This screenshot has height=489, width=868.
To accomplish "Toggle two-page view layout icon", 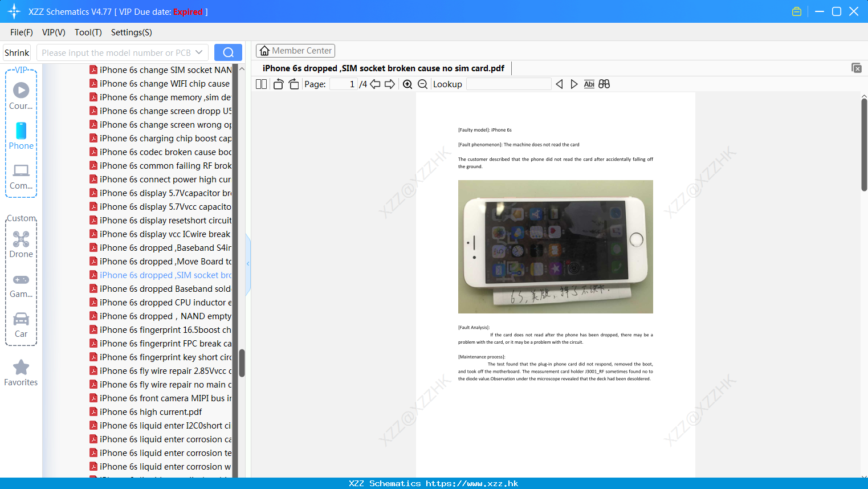I will tap(261, 84).
